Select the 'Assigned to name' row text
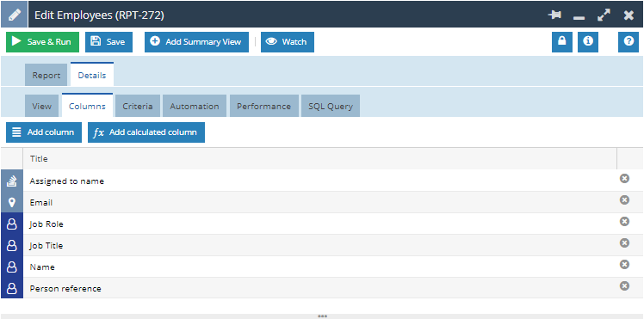 tap(66, 181)
